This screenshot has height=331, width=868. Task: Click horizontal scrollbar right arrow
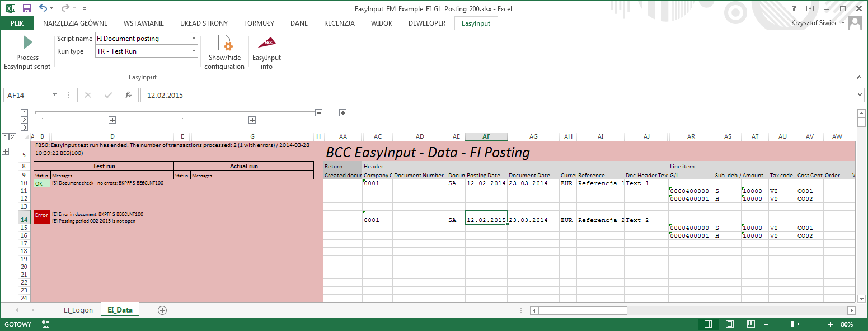(851, 310)
